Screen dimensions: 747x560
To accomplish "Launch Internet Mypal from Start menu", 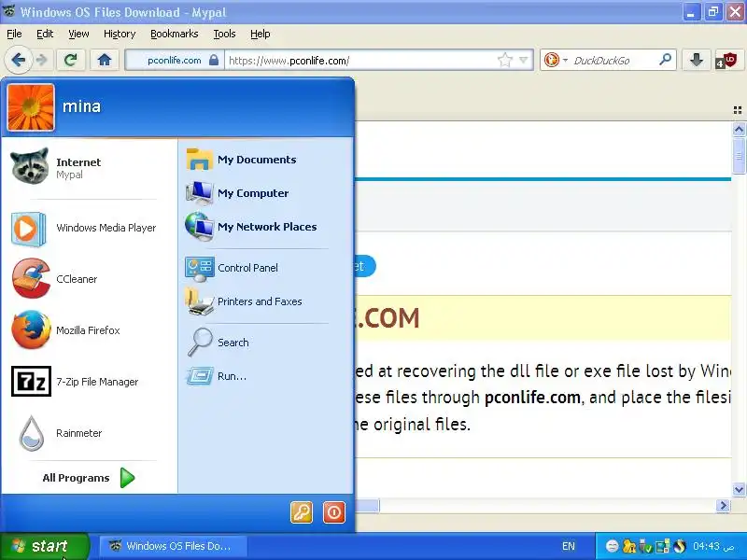I will [89, 168].
